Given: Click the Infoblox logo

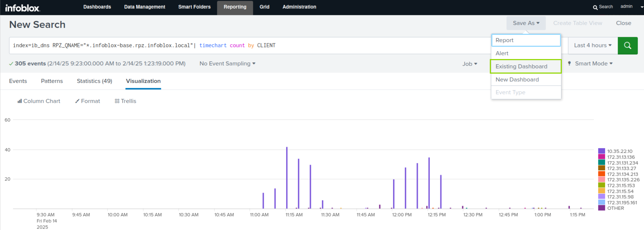Looking at the screenshot, I should pos(23,8).
